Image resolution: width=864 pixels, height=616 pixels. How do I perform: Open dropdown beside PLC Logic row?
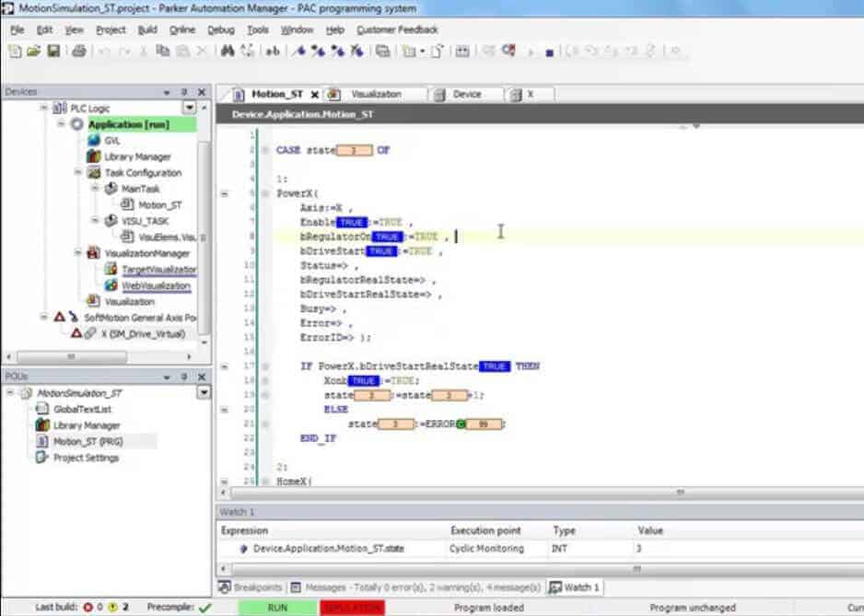click(189, 108)
